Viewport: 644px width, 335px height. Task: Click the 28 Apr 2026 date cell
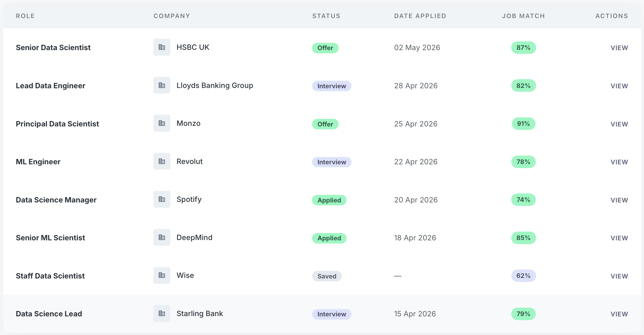click(416, 86)
